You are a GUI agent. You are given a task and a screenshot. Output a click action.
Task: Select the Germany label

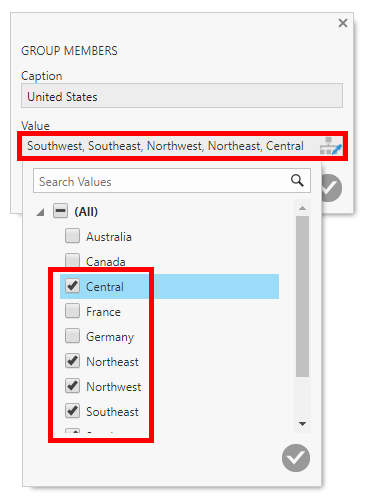pos(110,337)
